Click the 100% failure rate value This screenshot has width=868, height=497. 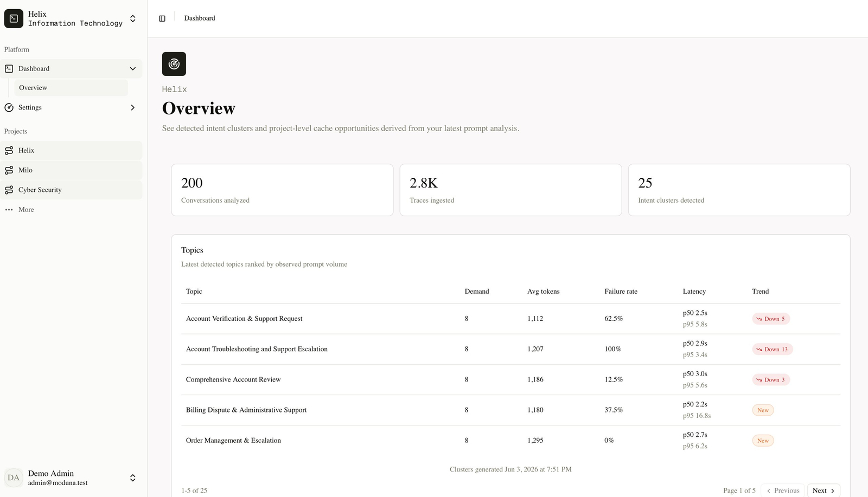(x=612, y=349)
